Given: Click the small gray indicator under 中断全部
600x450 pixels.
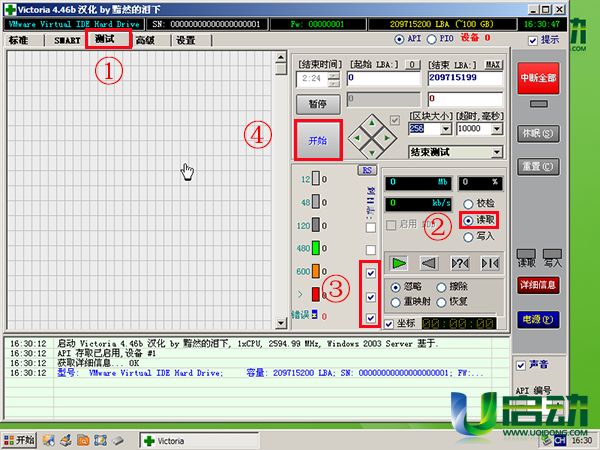Looking at the screenshot, I should pos(538,104).
